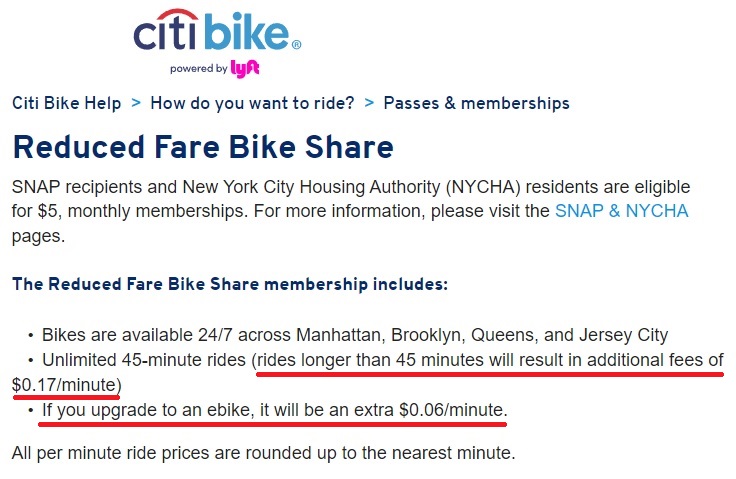Click the ebike upgrade $0.06/minute line

[x=275, y=410]
